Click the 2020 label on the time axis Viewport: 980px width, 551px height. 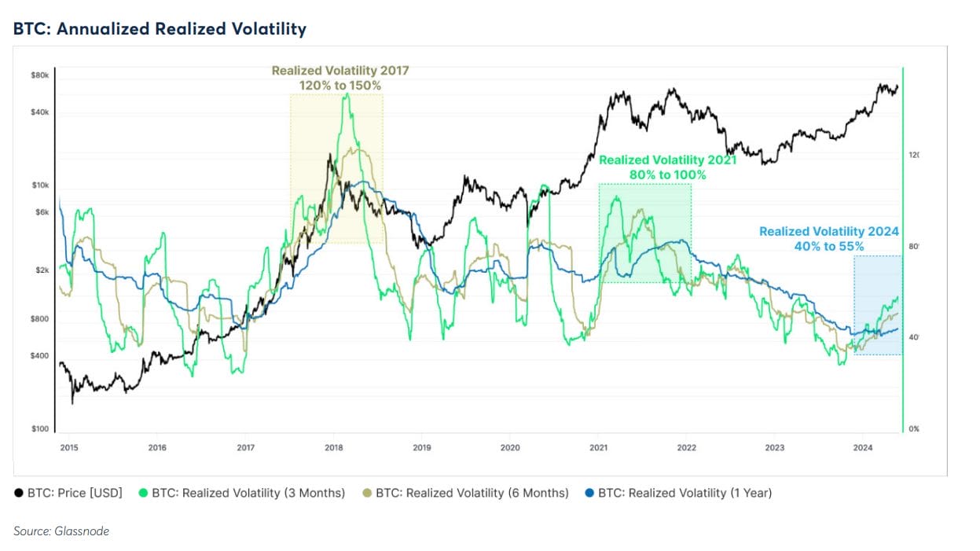(509, 448)
